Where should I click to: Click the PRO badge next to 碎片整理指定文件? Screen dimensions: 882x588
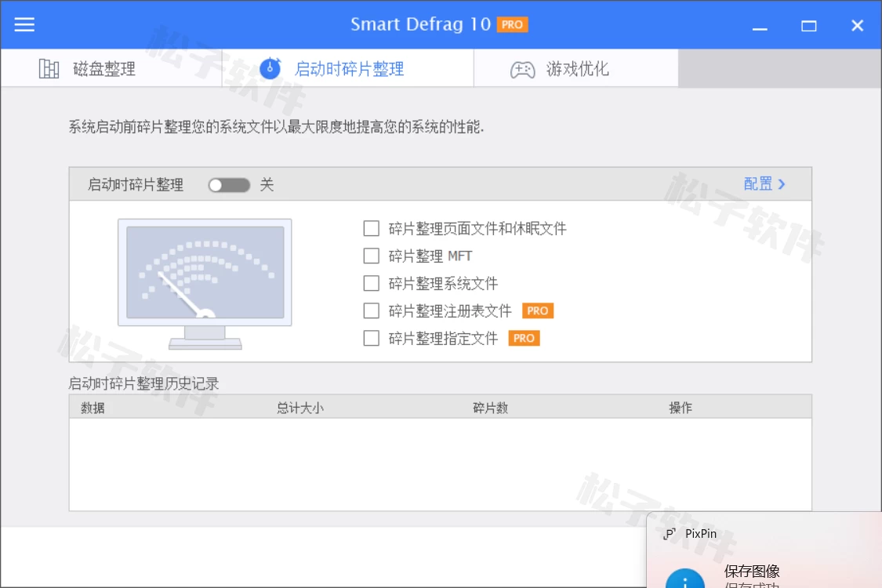(524, 338)
